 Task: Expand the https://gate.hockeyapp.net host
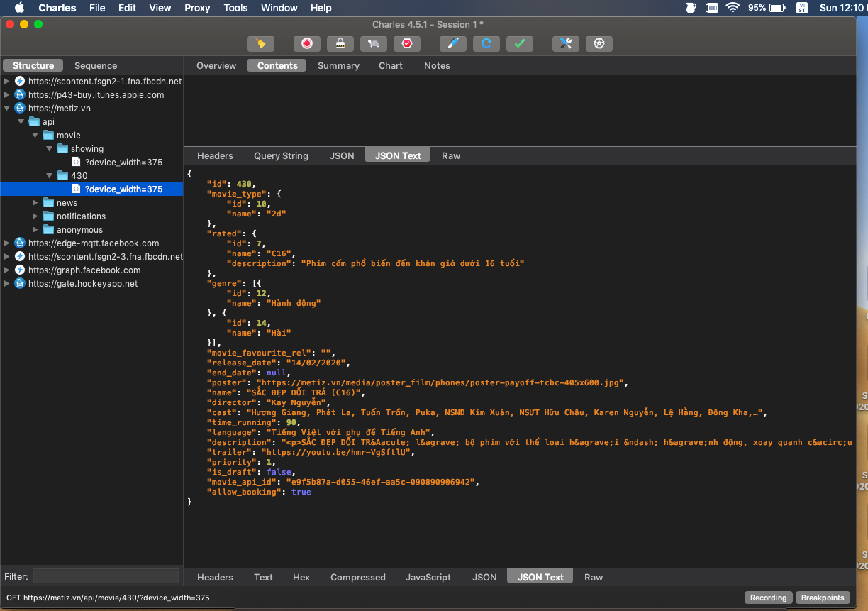click(7, 284)
